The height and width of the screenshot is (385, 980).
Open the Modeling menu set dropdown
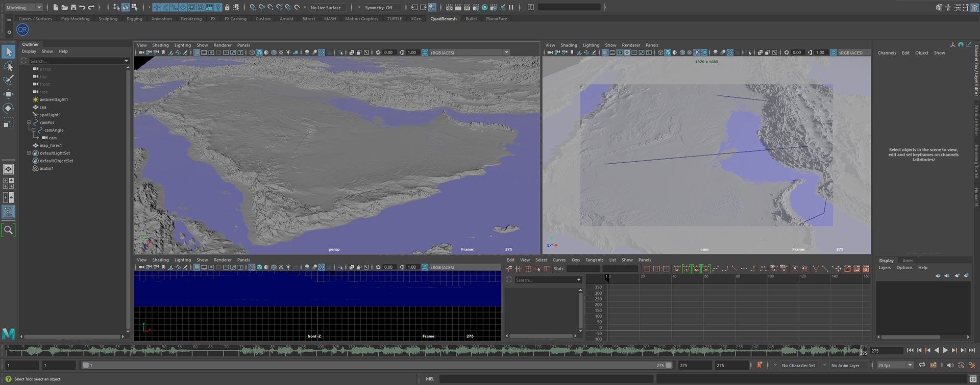23,7
